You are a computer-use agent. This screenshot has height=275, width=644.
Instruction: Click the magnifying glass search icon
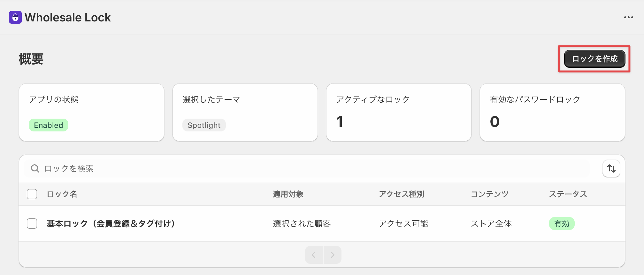35,169
